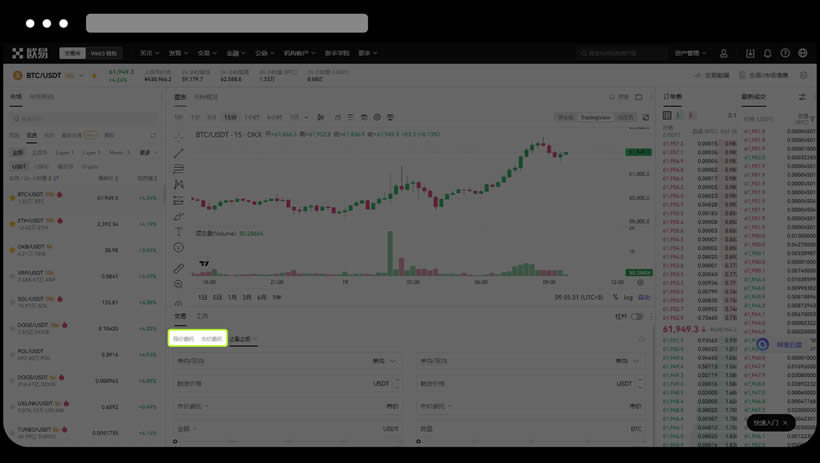
Task: Open the user profile icon
Action: 724,53
